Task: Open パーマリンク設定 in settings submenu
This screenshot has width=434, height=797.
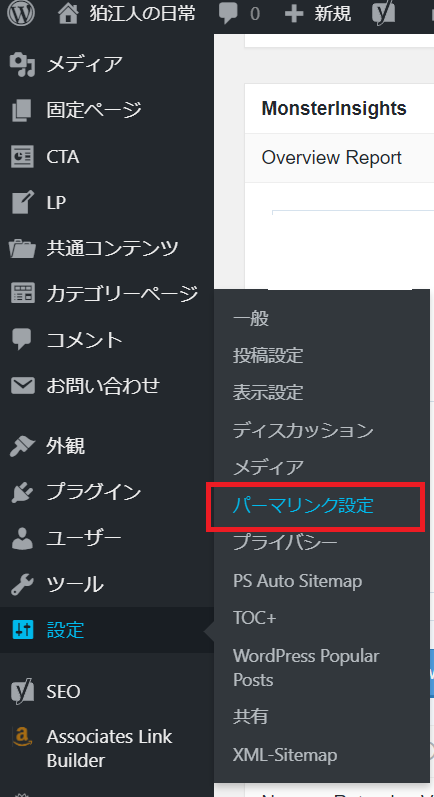Action: 303,506
